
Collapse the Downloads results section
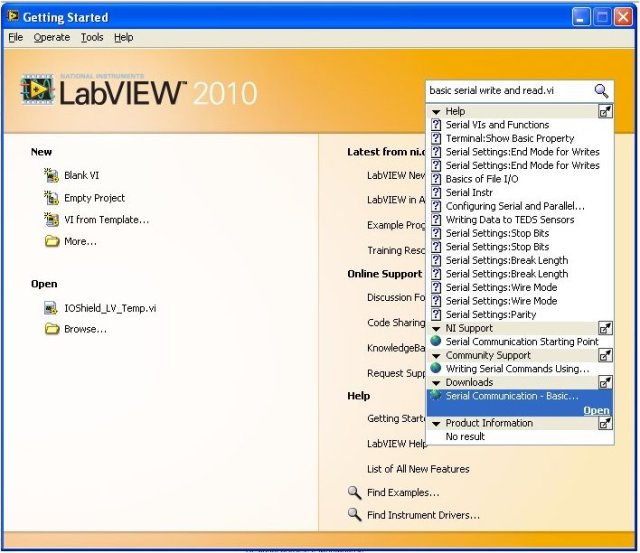point(436,382)
